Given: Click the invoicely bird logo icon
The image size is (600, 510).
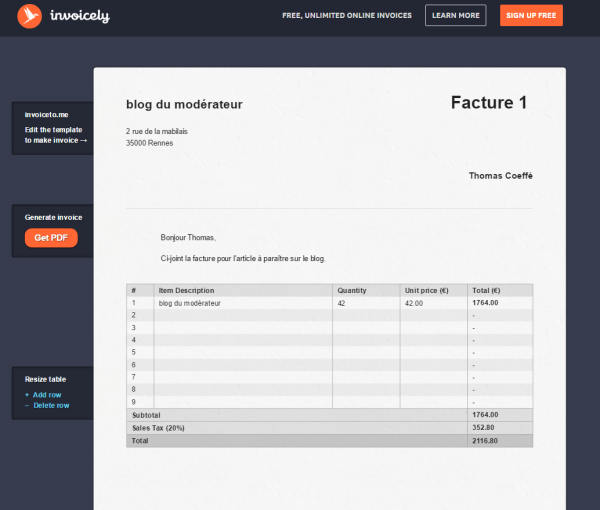Looking at the screenshot, I should pos(29,16).
